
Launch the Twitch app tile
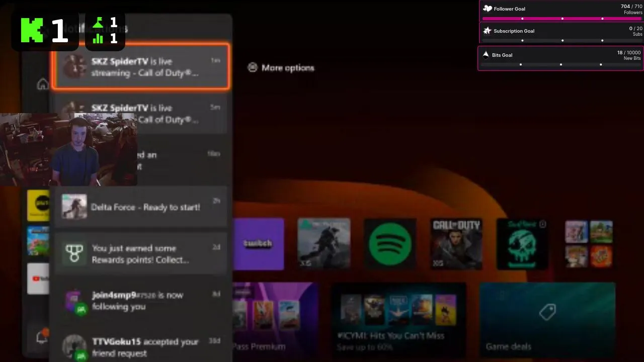point(258,244)
